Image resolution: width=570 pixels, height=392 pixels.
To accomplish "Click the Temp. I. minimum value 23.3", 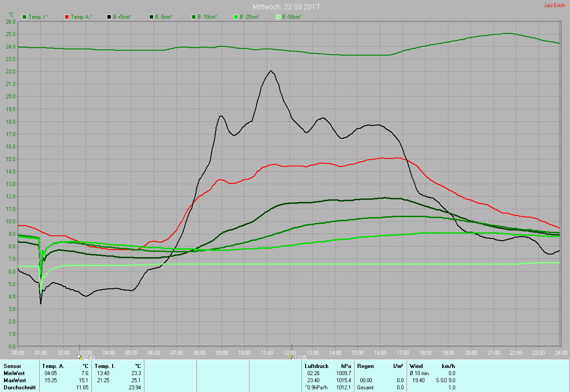I will (135, 373).
